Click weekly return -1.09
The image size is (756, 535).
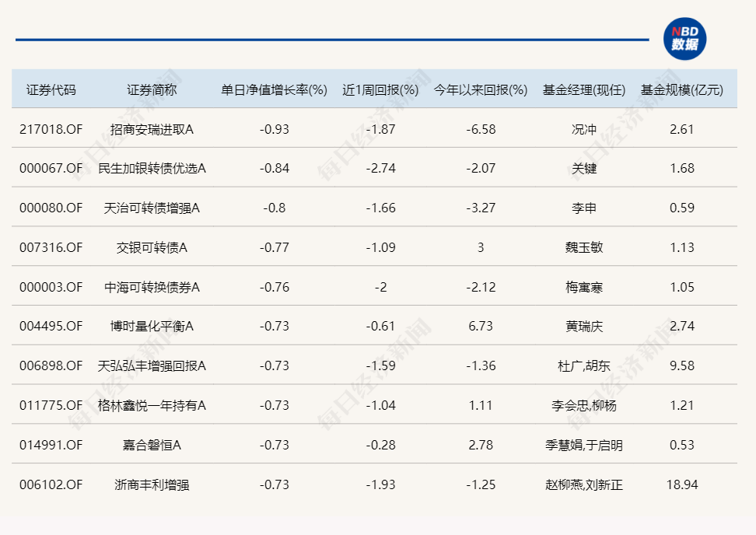pyautogui.click(x=380, y=247)
